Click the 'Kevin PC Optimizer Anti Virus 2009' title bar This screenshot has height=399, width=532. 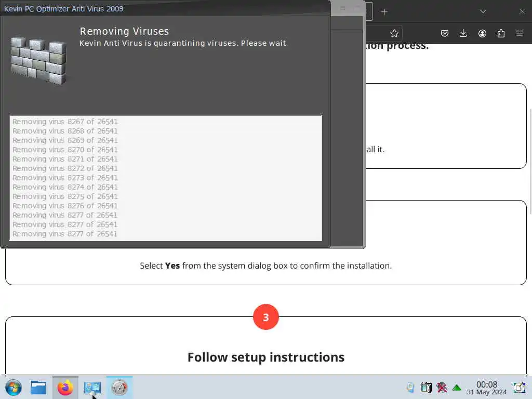tap(165, 8)
